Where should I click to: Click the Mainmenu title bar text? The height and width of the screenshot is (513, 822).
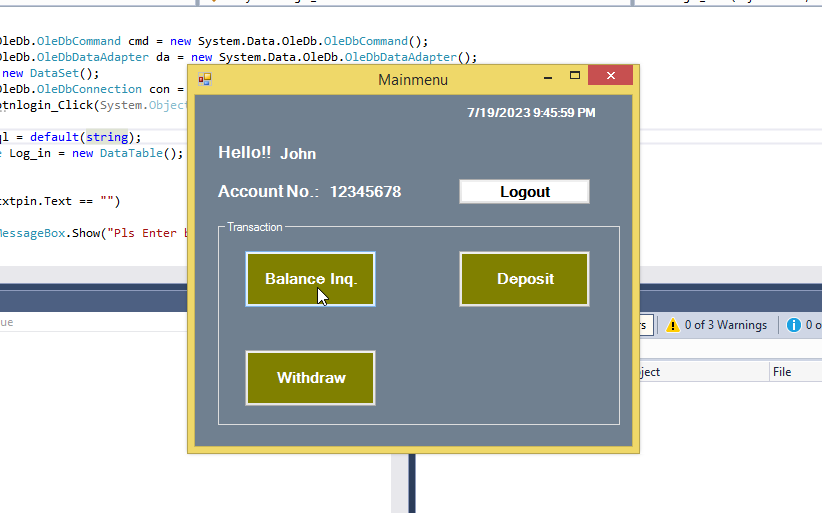coord(413,80)
